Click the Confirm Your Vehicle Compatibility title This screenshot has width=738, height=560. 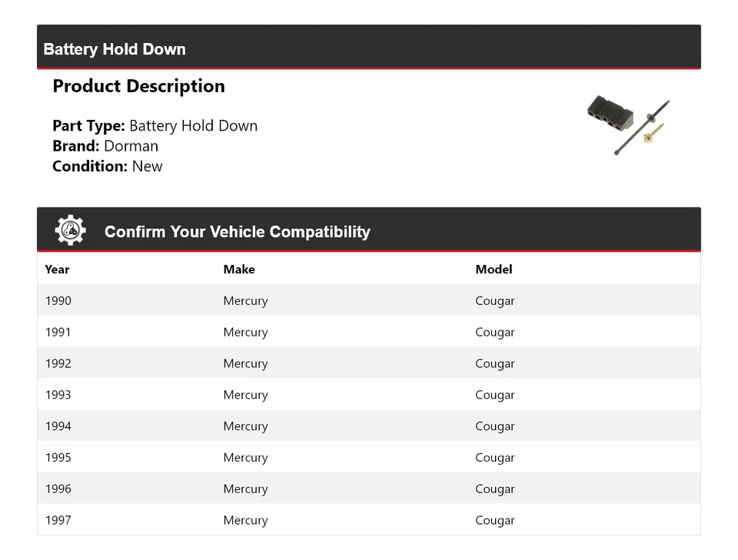pos(237,232)
